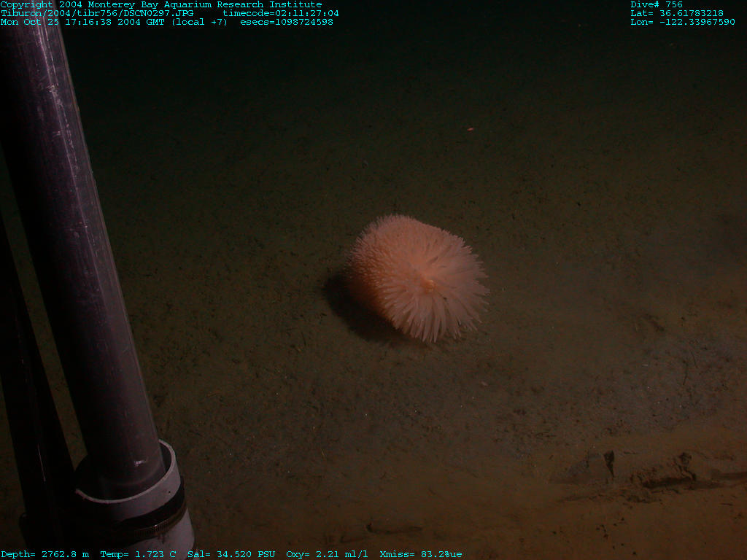This screenshot has height=560, width=747.
Task: Click the Temp= 1.723 C reading
Action: (x=138, y=554)
